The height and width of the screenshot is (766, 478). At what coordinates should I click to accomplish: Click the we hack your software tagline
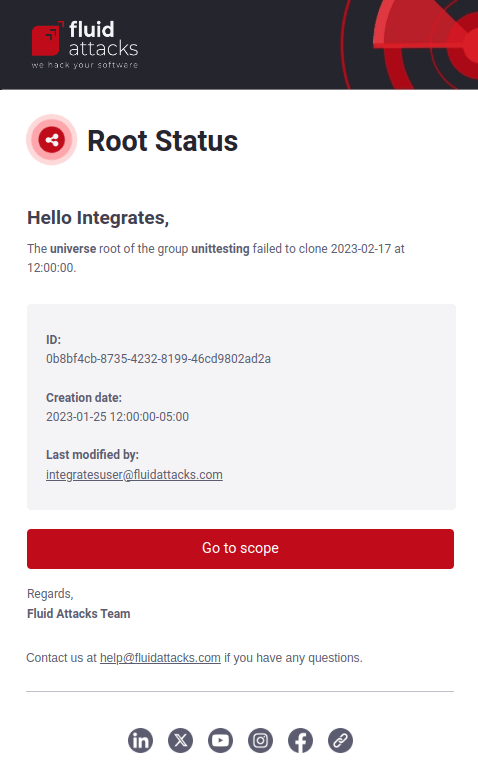tap(85, 65)
